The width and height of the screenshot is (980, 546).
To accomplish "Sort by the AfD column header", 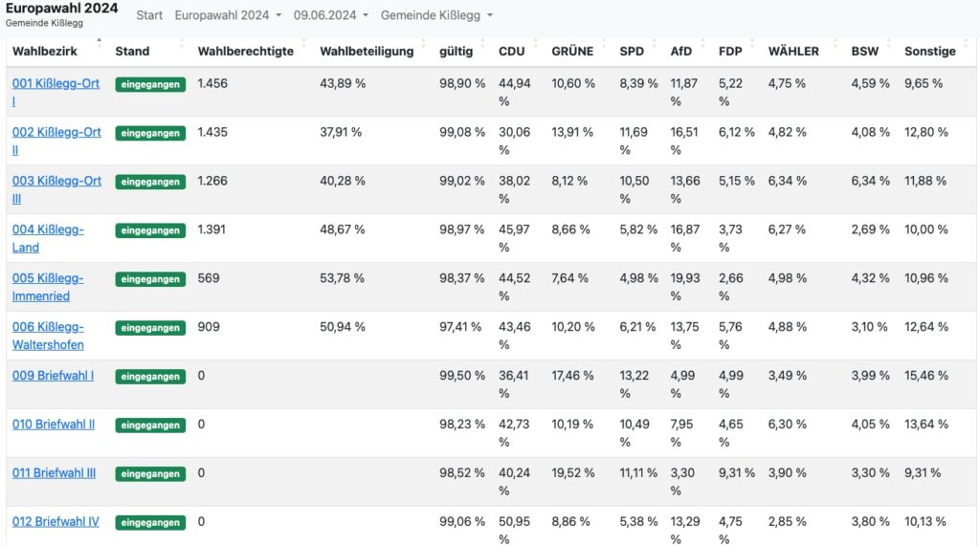I will coord(681,52).
